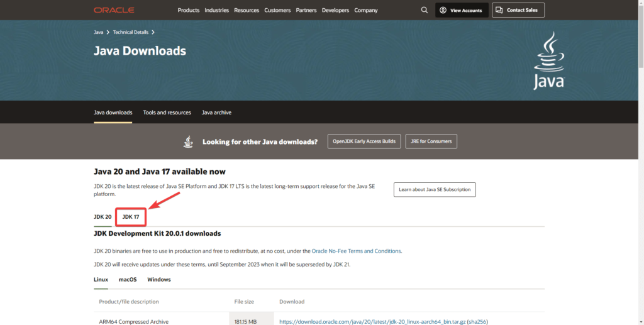644x325 pixels.
Task: Click the Product/file description column header
Action: (129, 302)
